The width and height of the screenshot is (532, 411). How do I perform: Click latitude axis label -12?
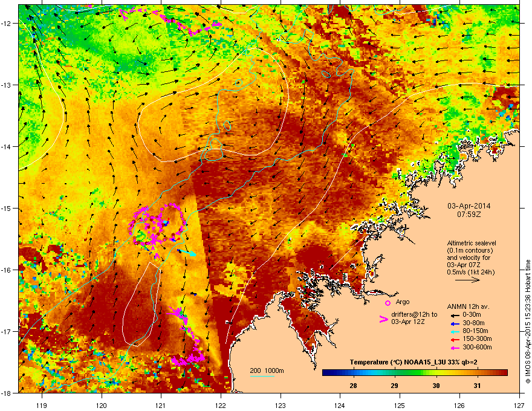point(7,23)
